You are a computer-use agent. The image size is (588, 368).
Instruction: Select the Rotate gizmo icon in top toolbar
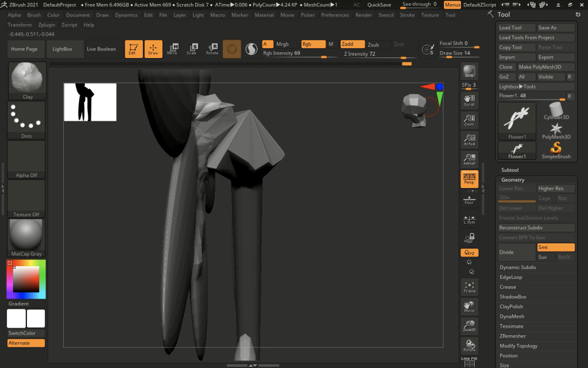[x=212, y=49]
